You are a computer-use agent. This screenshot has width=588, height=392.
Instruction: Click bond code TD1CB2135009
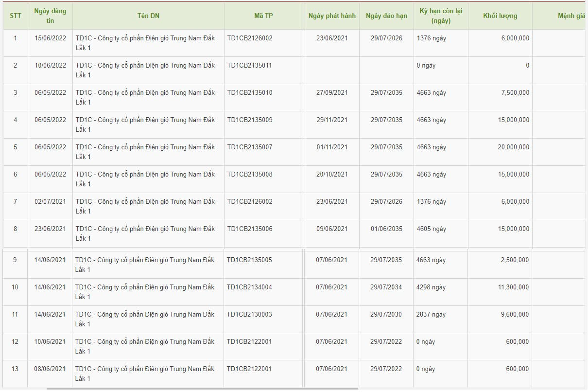click(250, 120)
